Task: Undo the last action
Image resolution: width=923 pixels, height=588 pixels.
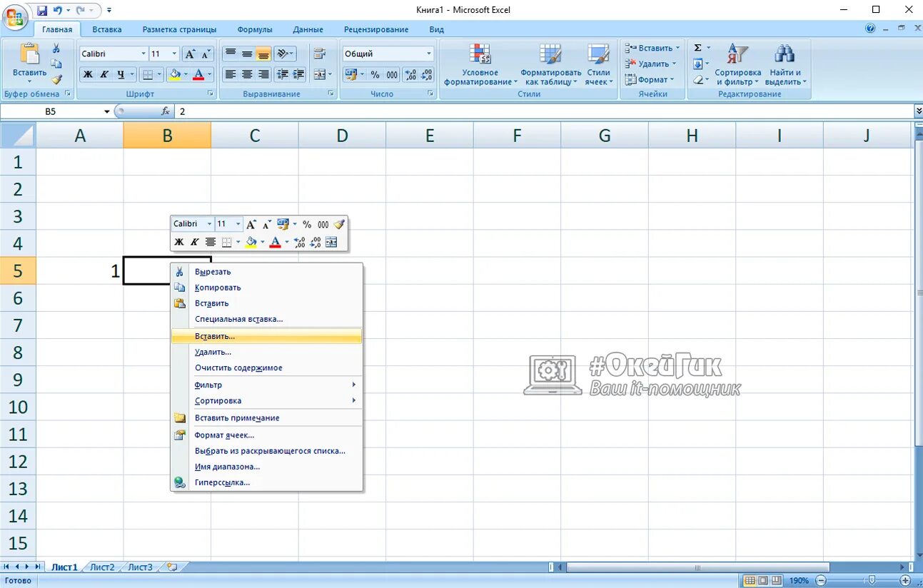Action: pos(58,10)
